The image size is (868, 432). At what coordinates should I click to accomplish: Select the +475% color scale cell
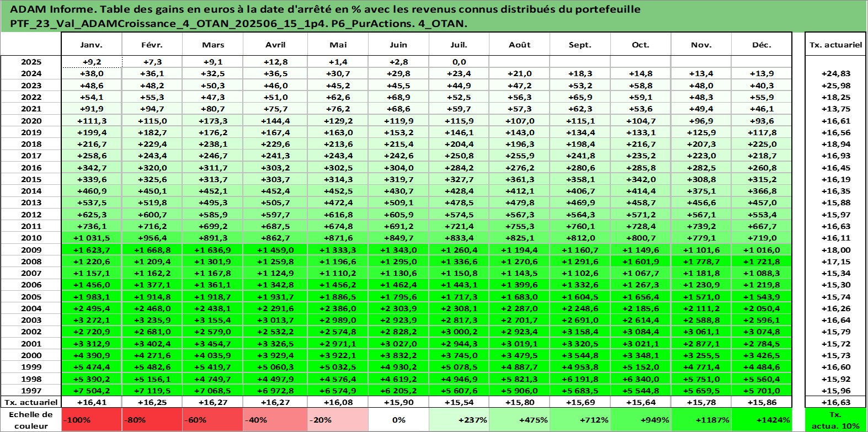[x=520, y=420]
